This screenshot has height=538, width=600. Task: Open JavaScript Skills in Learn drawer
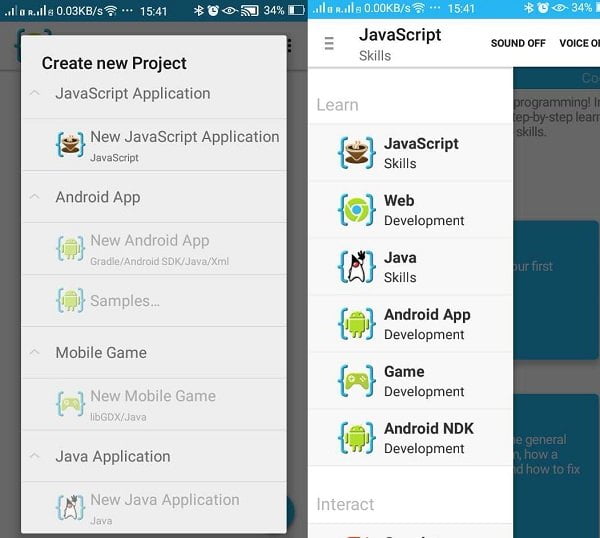coord(410,153)
